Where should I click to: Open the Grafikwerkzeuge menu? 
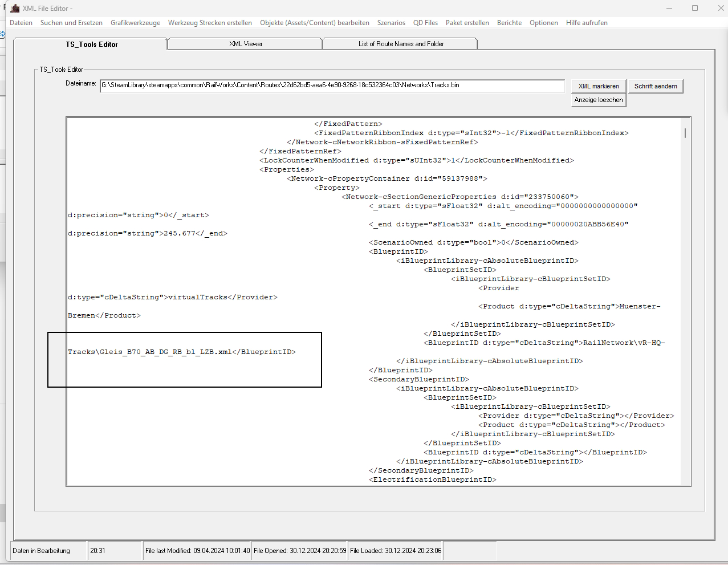pyautogui.click(x=135, y=23)
